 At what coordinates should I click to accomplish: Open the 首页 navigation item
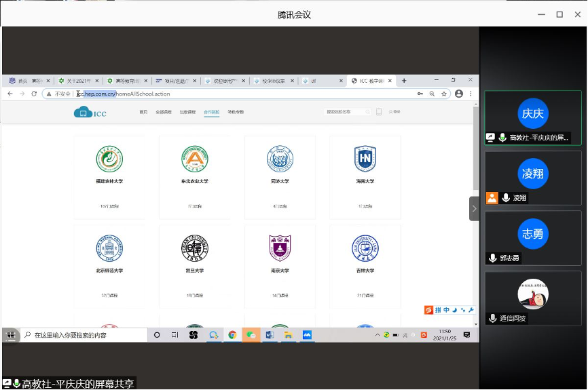143,112
